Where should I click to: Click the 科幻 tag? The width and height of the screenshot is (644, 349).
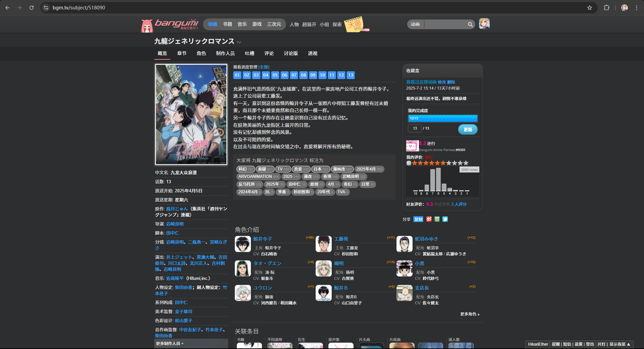point(246,169)
